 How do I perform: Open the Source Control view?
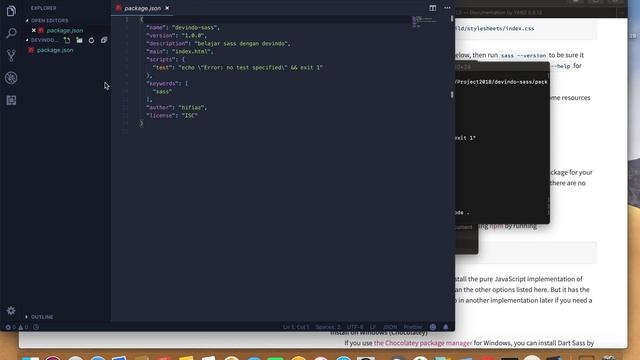point(11,55)
